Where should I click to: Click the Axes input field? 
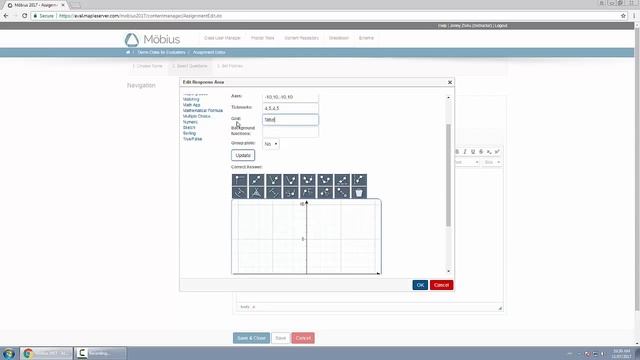(x=291, y=97)
